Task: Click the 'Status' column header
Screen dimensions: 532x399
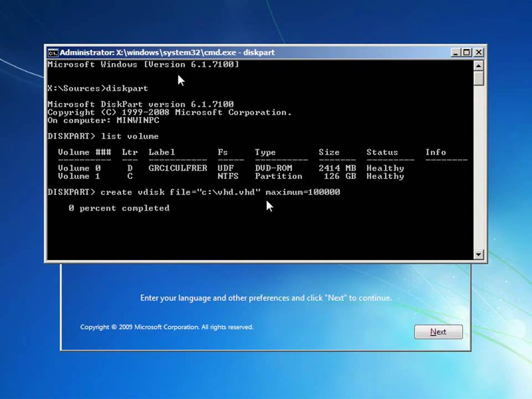Action: point(382,152)
